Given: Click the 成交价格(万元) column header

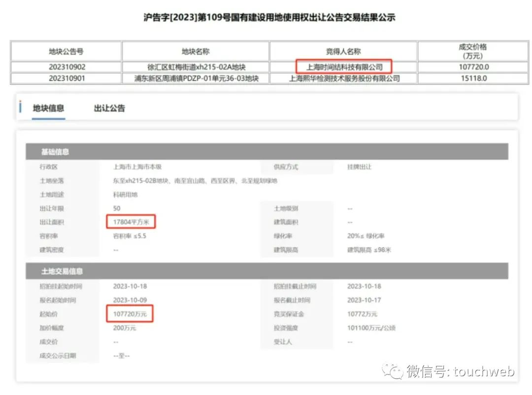Looking at the screenshot, I should coord(473,51).
